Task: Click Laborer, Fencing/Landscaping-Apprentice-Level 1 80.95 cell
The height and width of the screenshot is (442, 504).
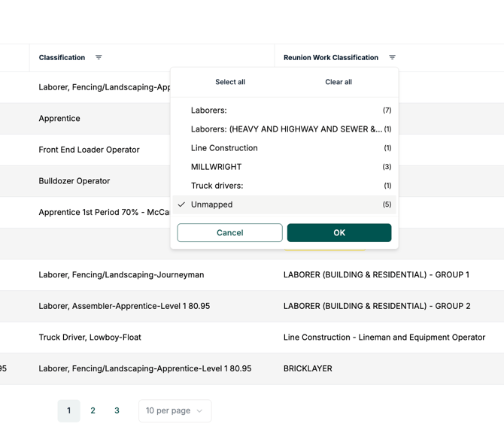Action: [x=145, y=368]
